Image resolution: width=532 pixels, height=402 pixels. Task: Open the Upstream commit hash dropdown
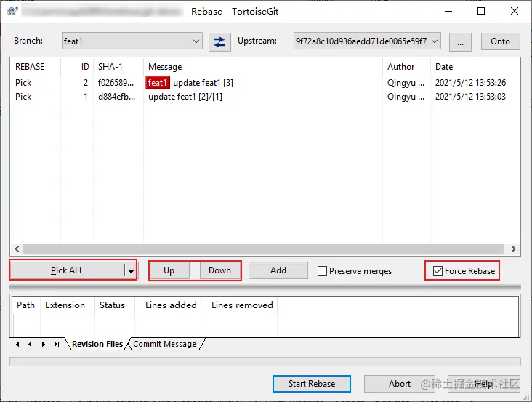367,41
